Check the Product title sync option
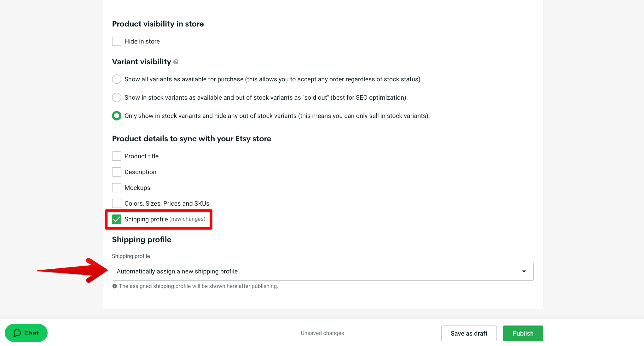The width and height of the screenshot is (644, 346). click(x=116, y=156)
